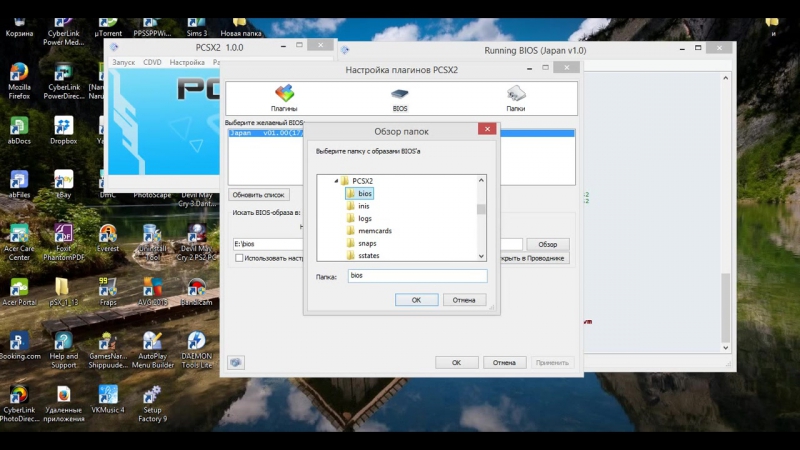Select the Fraps desktop shortcut
800x450 pixels.
click(x=107, y=290)
